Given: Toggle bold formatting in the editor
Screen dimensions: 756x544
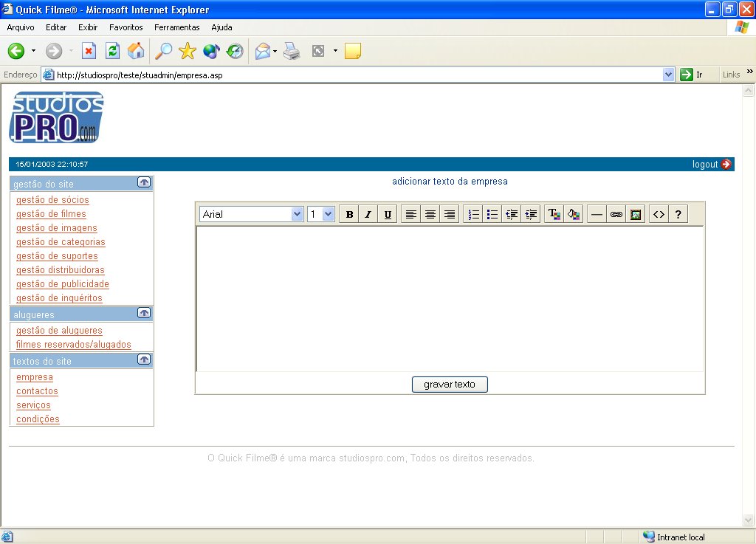Looking at the screenshot, I should tap(349, 214).
